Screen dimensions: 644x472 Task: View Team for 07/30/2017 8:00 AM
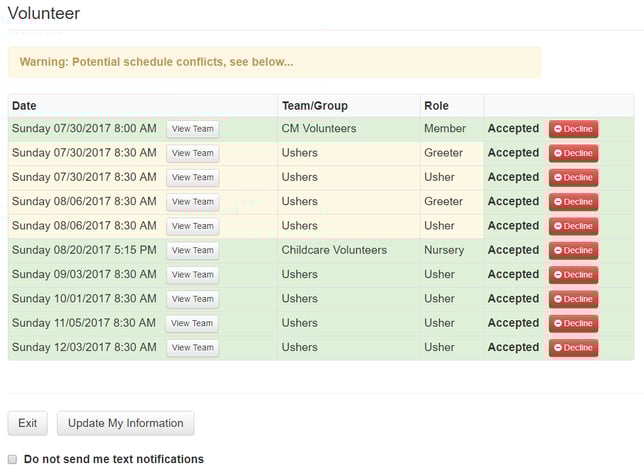click(x=193, y=129)
